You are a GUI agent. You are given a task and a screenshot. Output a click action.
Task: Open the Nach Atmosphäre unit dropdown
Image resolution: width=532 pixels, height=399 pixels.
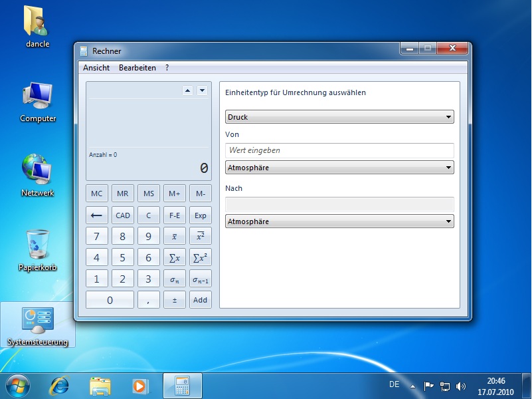click(x=339, y=221)
